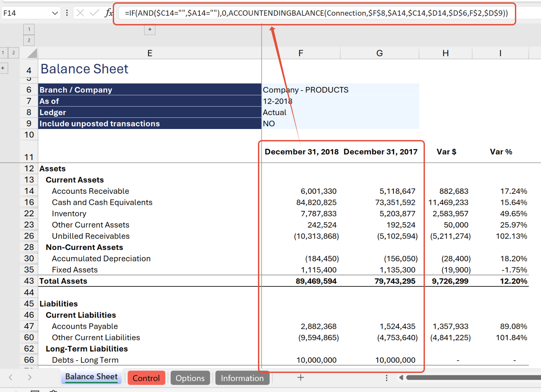This screenshot has height=392, width=541.
Task: Expand the row group plus button
Action: 3,68
